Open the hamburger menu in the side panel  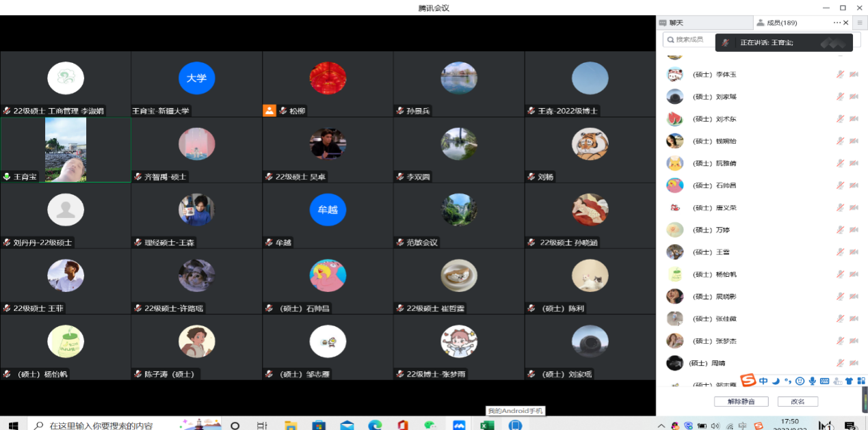click(860, 23)
